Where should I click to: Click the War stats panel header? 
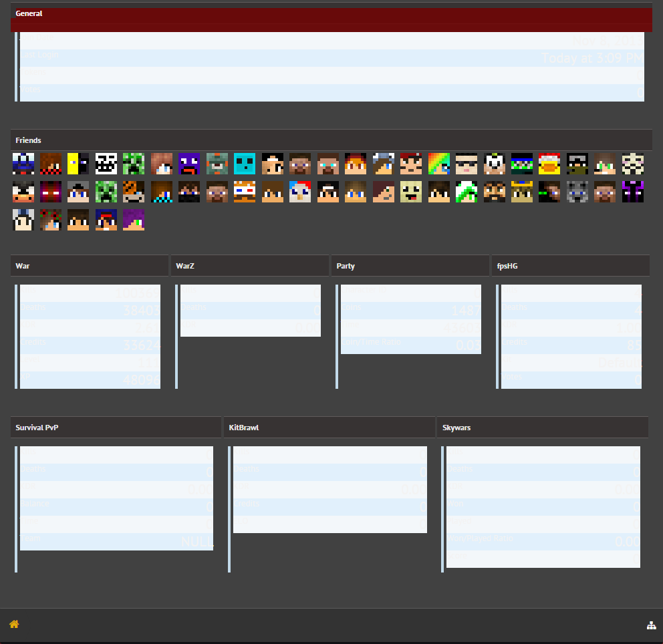pos(90,266)
